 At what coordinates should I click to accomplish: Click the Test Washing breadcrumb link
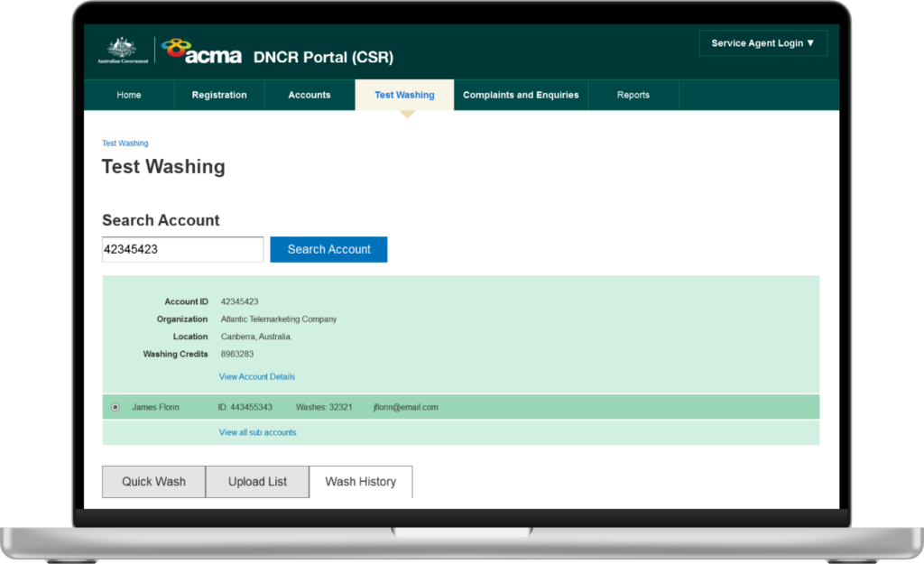click(125, 143)
